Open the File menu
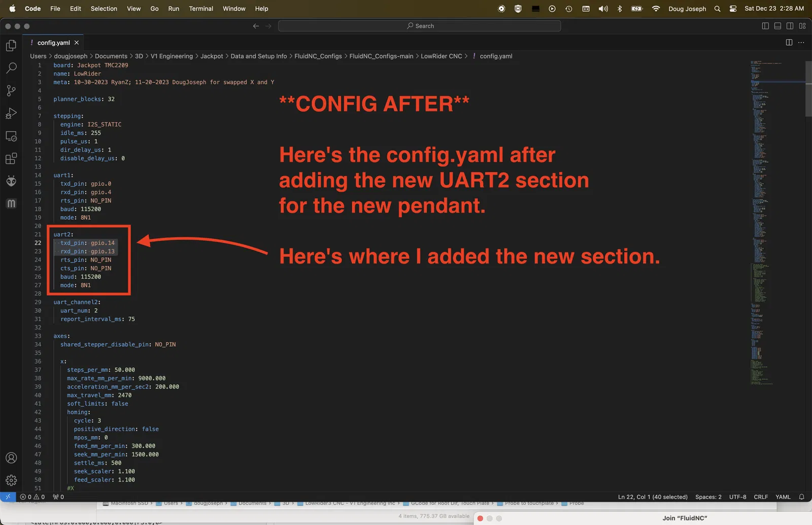The image size is (812, 525). (x=55, y=9)
